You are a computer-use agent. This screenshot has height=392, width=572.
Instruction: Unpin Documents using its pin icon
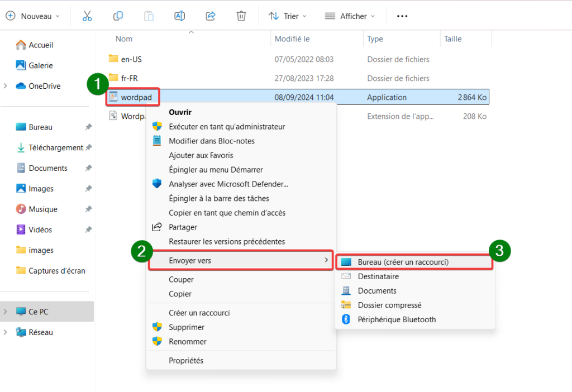point(88,168)
